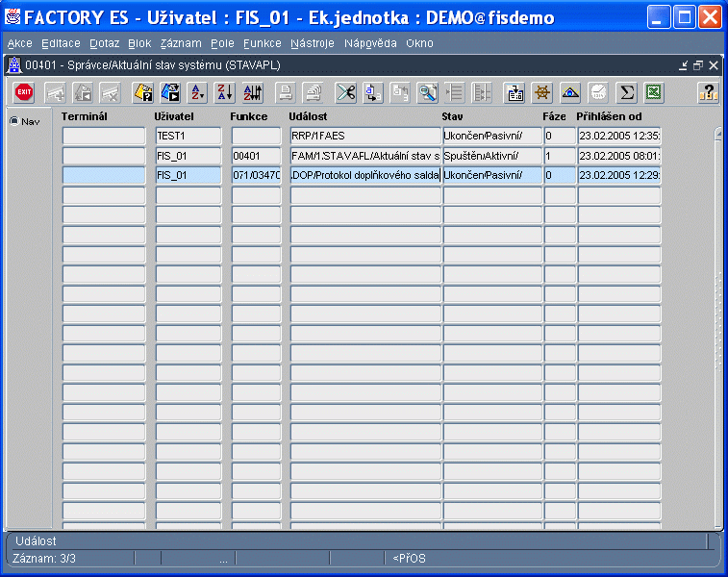Click date field '23.02.2005 12:29'

(x=619, y=175)
